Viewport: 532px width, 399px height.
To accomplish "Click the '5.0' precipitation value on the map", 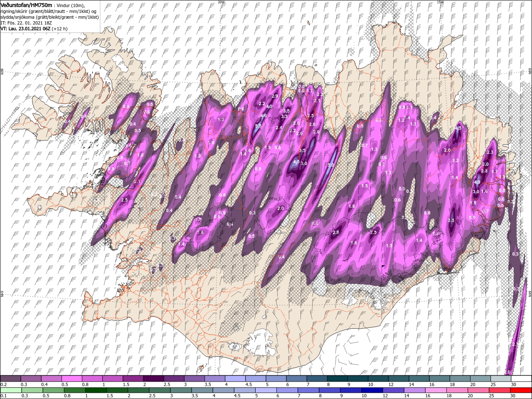I will click(x=331, y=165).
